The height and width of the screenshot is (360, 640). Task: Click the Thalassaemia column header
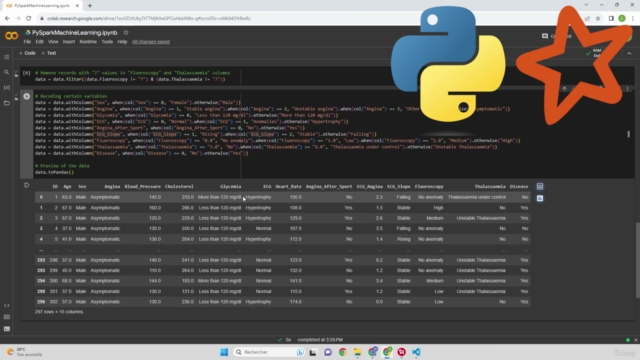tap(490, 187)
